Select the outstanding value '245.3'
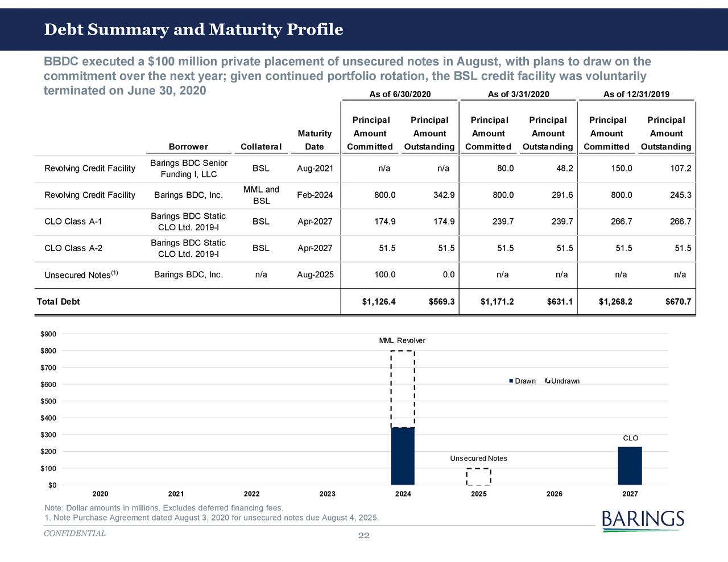 pos(680,195)
